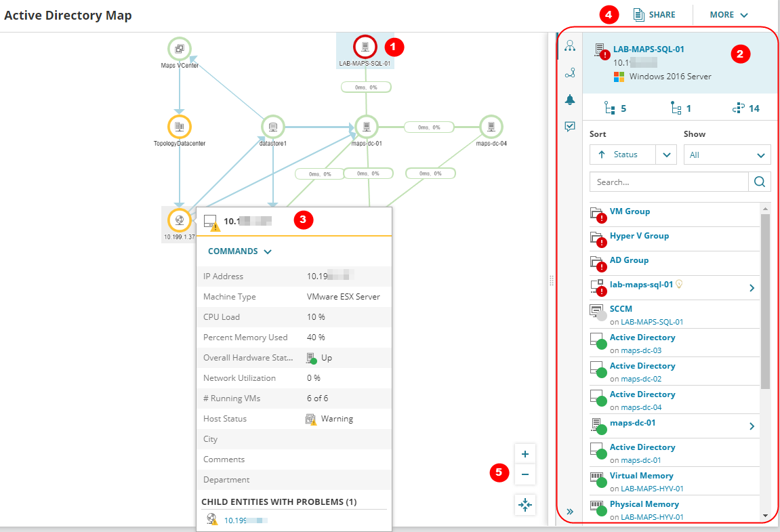
Task: Open the alerts bell icon in side panel
Action: [x=570, y=100]
